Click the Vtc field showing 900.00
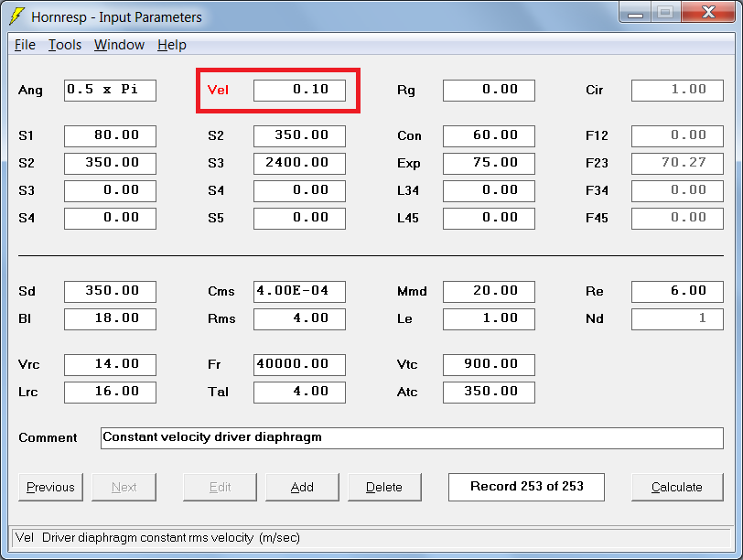The width and height of the screenshot is (743, 560). tap(489, 365)
